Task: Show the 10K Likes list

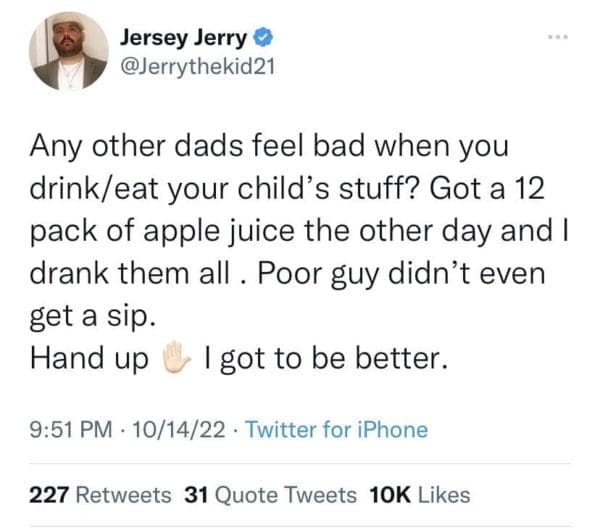Action: tap(419, 494)
